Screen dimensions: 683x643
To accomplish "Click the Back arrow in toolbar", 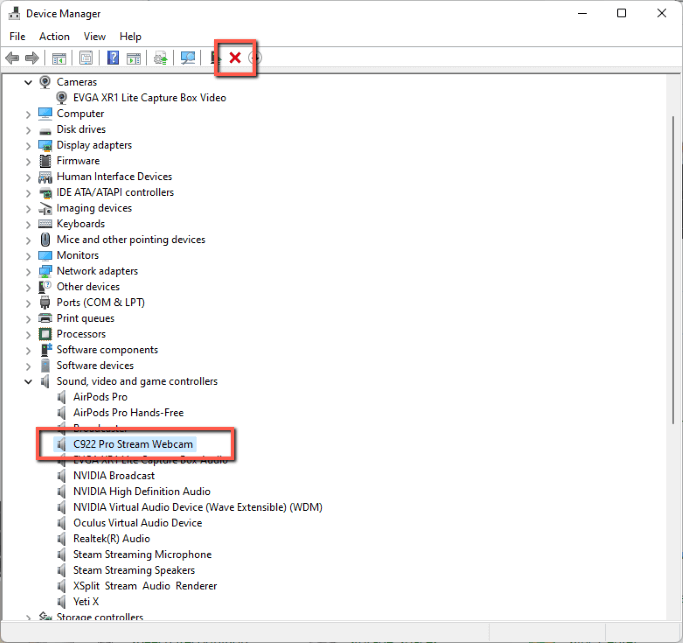I will [12, 58].
